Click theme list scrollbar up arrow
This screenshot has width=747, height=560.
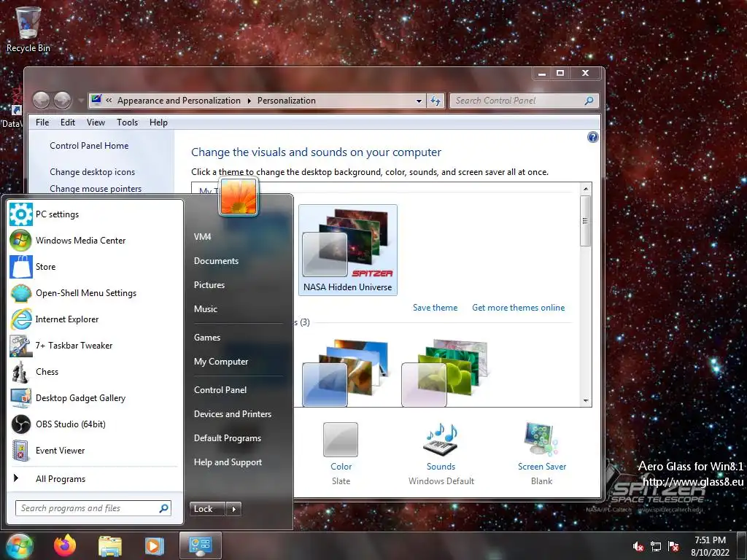pyautogui.click(x=586, y=189)
